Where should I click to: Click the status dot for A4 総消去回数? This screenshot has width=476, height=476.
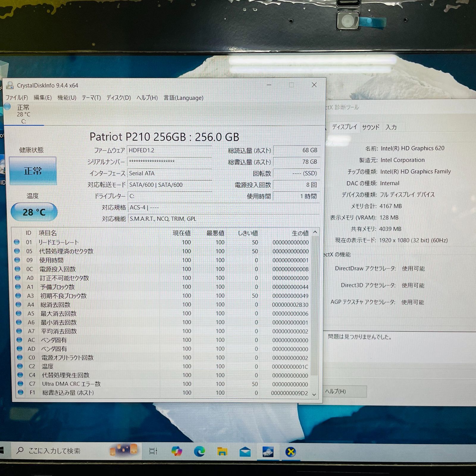18,304
